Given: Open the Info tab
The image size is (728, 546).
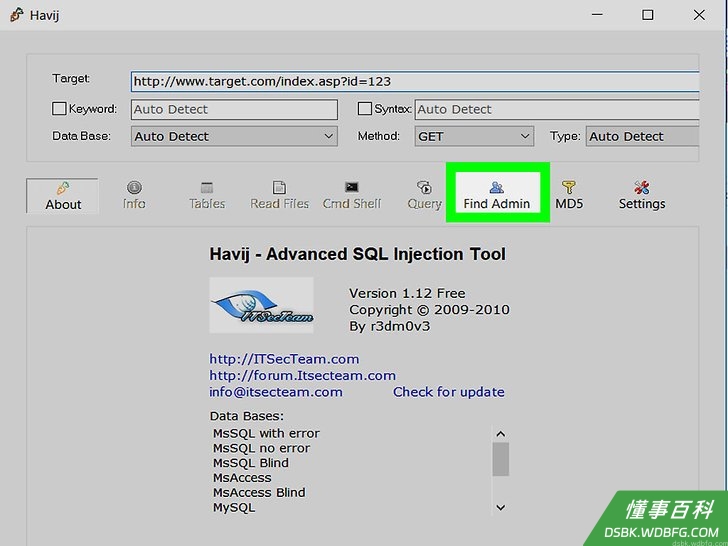Looking at the screenshot, I should click(x=134, y=196).
